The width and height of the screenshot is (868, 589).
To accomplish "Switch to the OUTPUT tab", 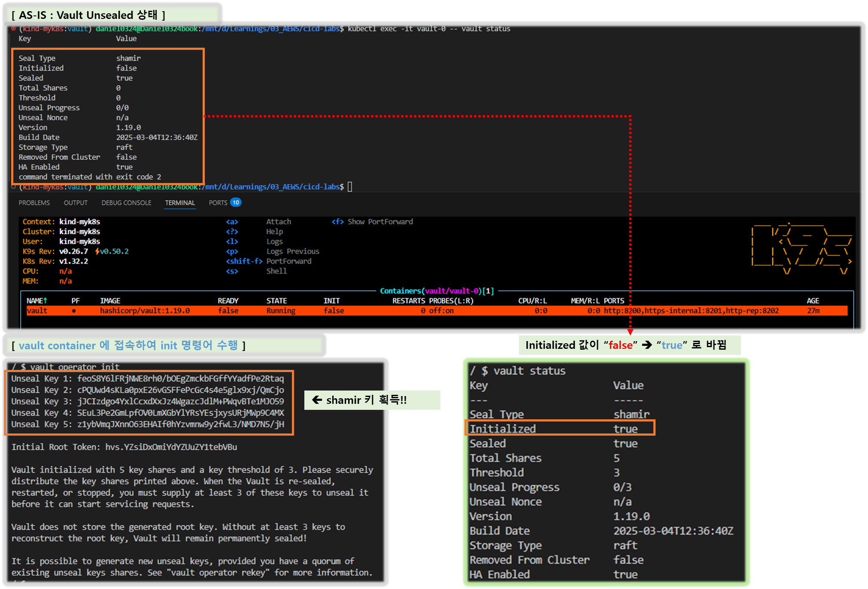I will [76, 203].
